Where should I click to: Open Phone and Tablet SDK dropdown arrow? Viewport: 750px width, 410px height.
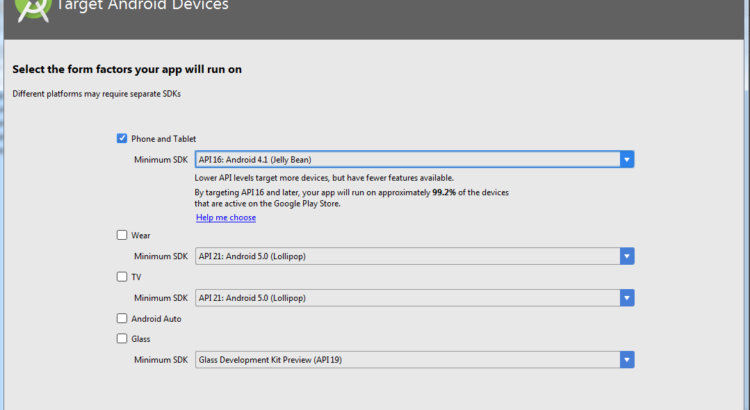click(626, 159)
